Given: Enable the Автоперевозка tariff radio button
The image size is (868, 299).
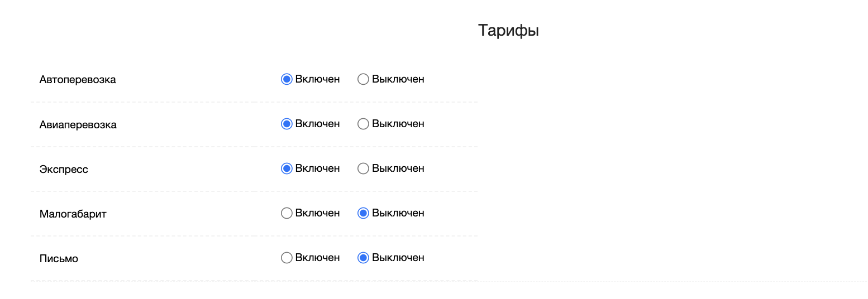Looking at the screenshot, I should click(x=287, y=79).
